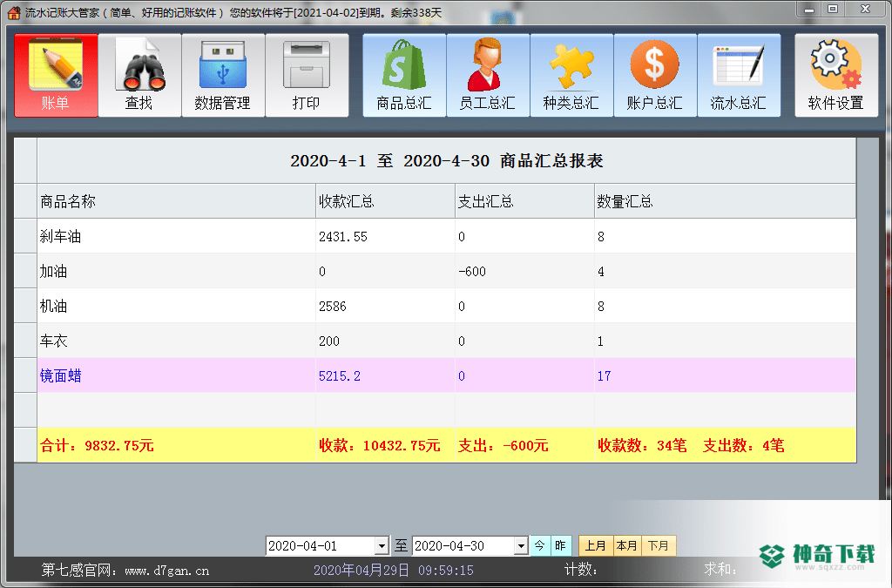Click the 2431.55 income cell
Viewport: 892px width, 588px height.
pos(386,237)
